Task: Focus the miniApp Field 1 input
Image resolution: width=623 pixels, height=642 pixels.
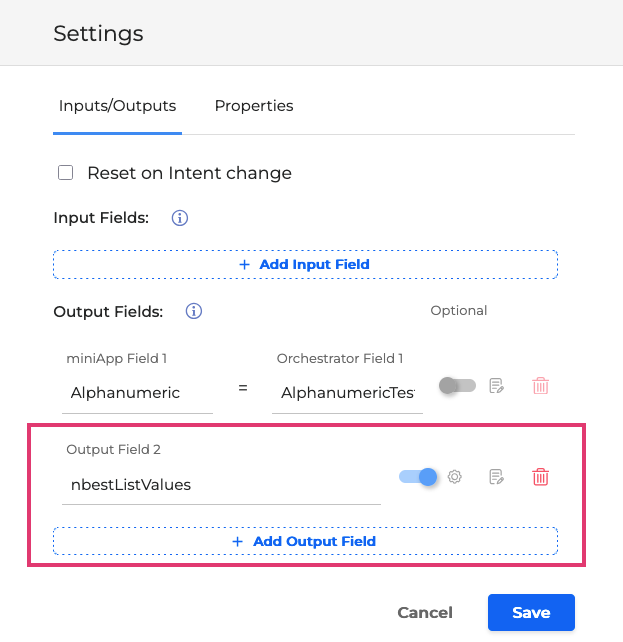Action: pos(138,393)
